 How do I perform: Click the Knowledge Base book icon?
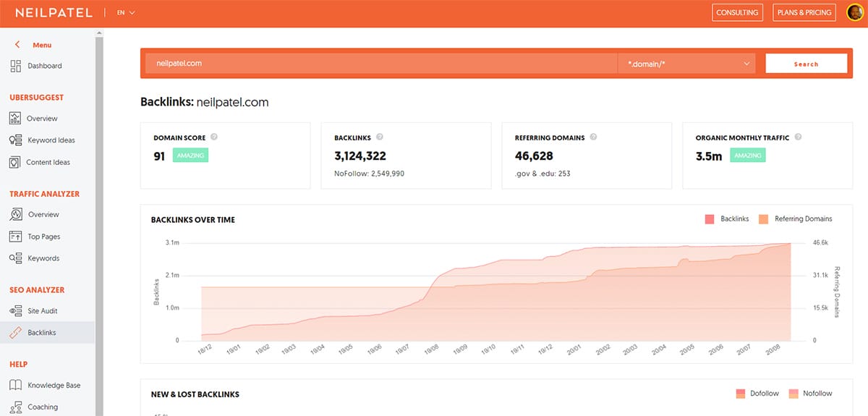tap(16, 386)
